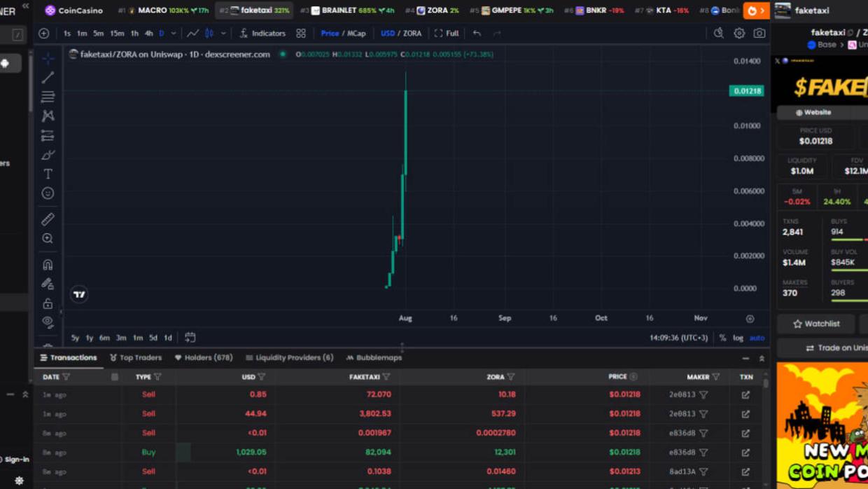The width and height of the screenshot is (868, 489).
Task: Open CoinCasino sponsored link
Action: (x=74, y=11)
